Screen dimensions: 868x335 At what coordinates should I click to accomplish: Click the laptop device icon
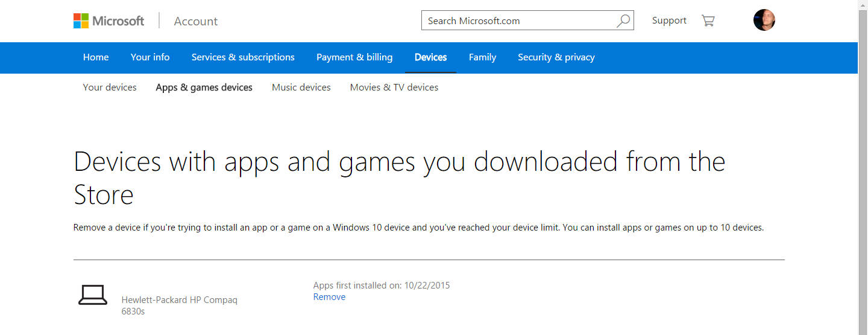pos(93,295)
